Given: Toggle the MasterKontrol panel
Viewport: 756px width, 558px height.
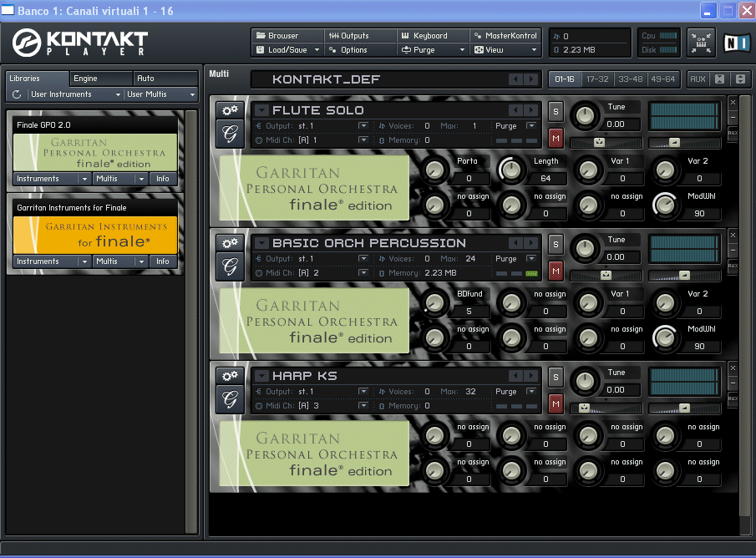Looking at the screenshot, I should click(505, 36).
